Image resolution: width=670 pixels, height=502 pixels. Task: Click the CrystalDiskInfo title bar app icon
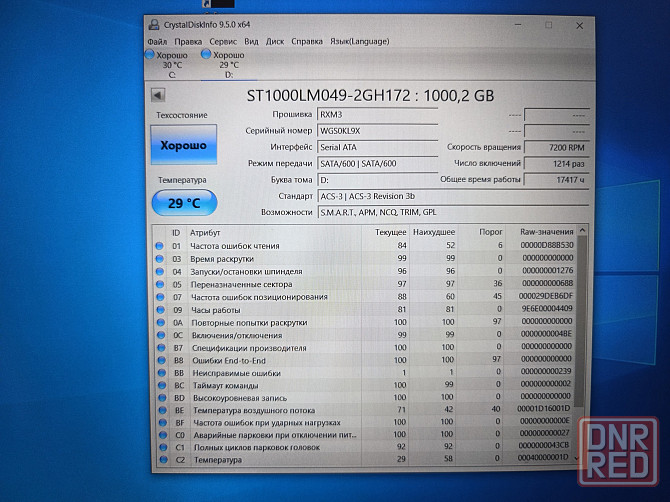click(x=154, y=25)
